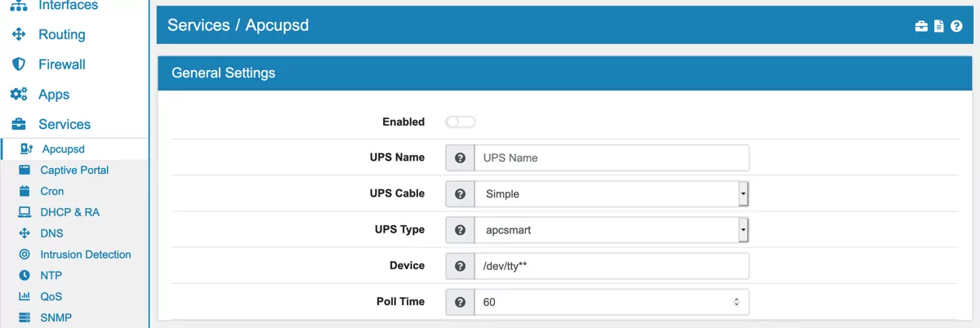Click the Cron calendar icon

tap(24, 191)
